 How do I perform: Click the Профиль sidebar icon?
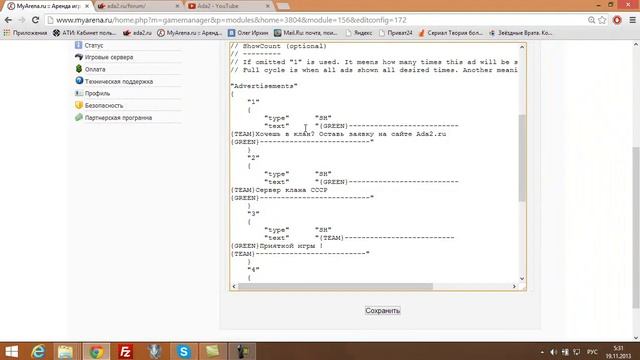[79, 93]
